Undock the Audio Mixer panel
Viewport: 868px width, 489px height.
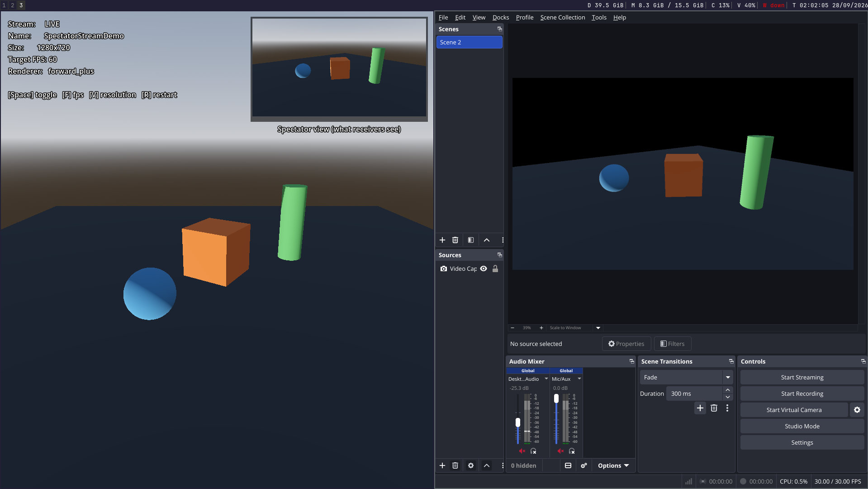point(632,361)
